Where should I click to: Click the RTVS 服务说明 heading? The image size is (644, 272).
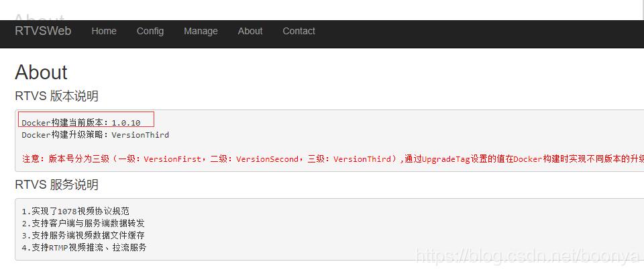click(57, 185)
